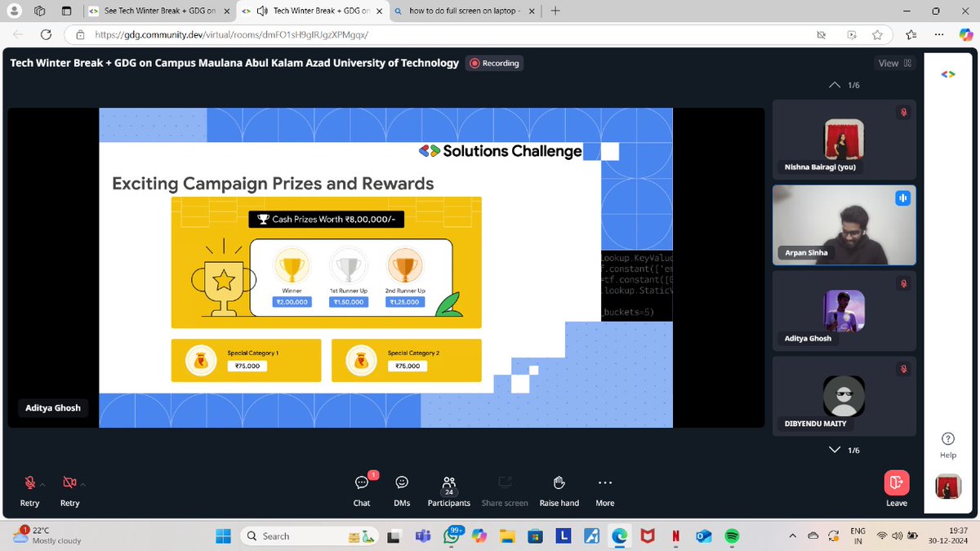Screen dimensions: 980x551
Task: Click Aditya Ghosh tile muted mic icon
Action: 903,284
